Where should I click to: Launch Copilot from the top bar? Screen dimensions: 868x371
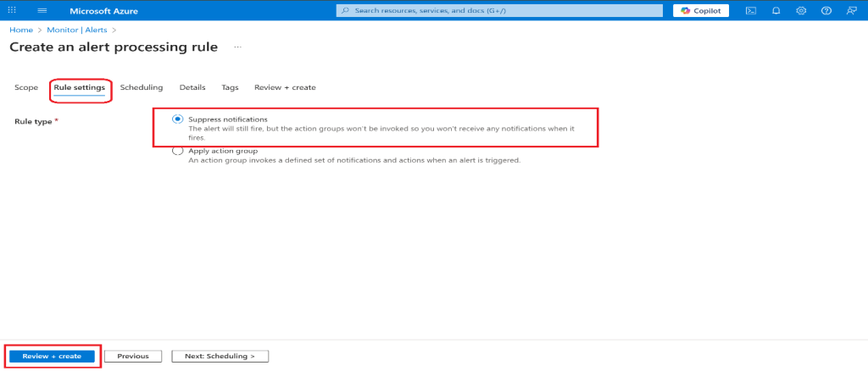701,10
